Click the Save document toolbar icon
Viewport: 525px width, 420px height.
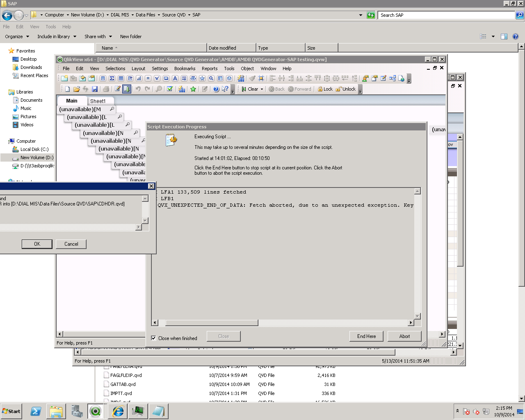pyautogui.click(x=95, y=89)
